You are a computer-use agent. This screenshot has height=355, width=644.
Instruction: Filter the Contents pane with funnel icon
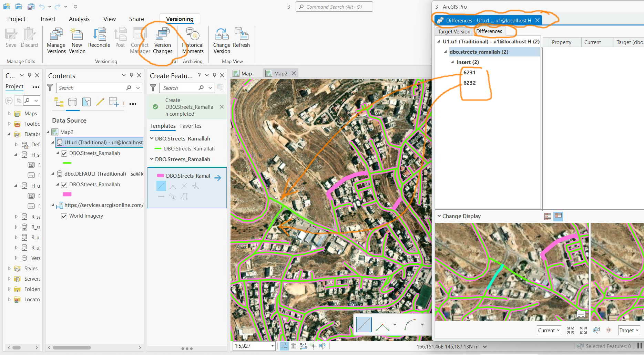pyautogui.click(x=50, y=88)
